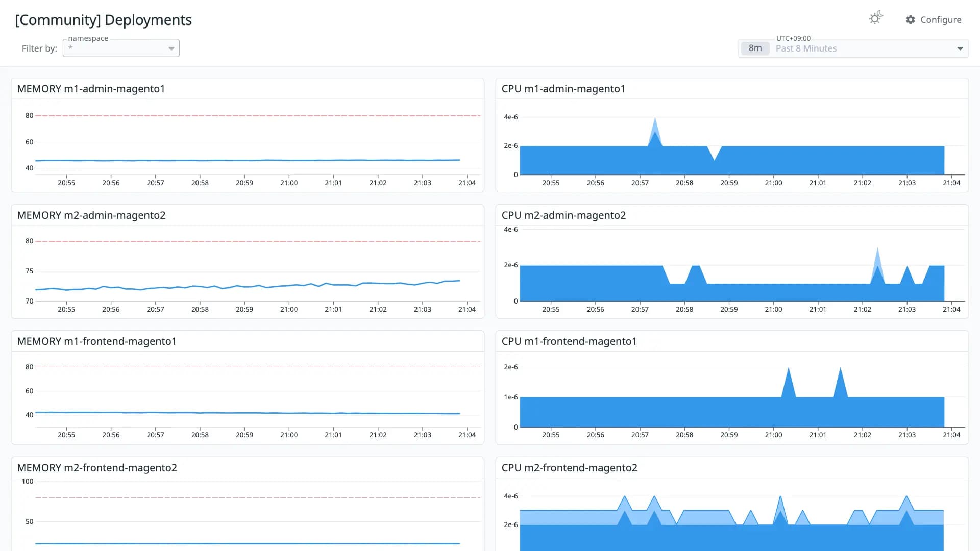This screenshot has height=551, width=980.
Task: Click the second CPU spike in m1-frontend-magento1 chart
Action: tap(840, 383)
